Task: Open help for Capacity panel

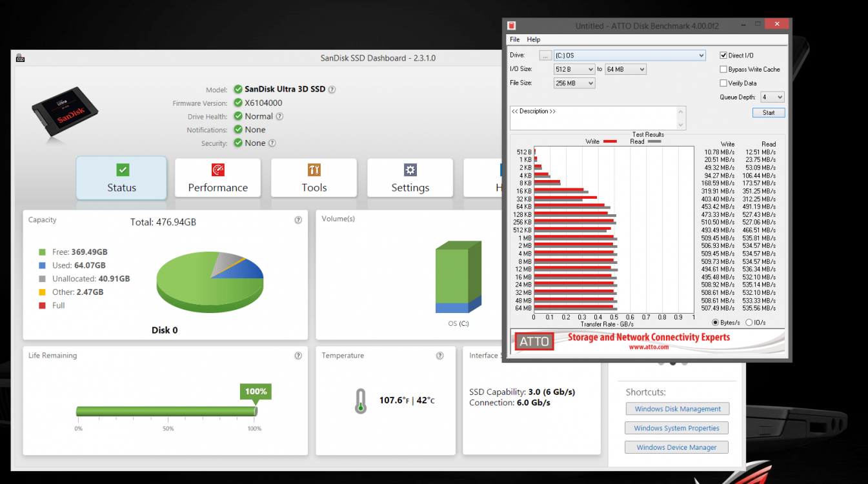Action: [x=298, y=220]
